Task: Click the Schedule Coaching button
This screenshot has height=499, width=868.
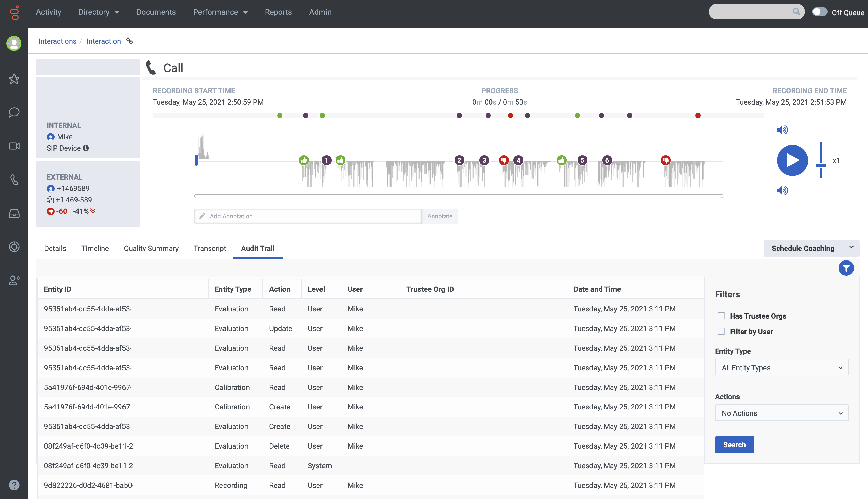Action: coord(803,248)
